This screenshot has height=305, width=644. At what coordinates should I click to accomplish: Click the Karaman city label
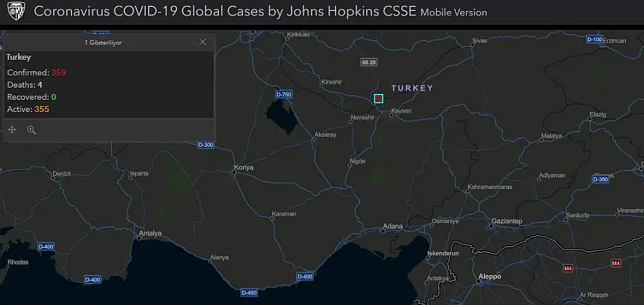(x=284, y=214)
